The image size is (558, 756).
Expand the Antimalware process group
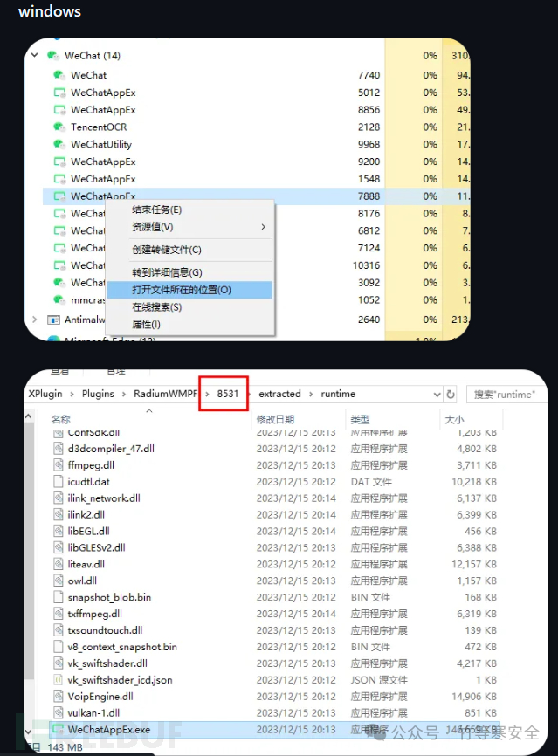pos(34,320)
